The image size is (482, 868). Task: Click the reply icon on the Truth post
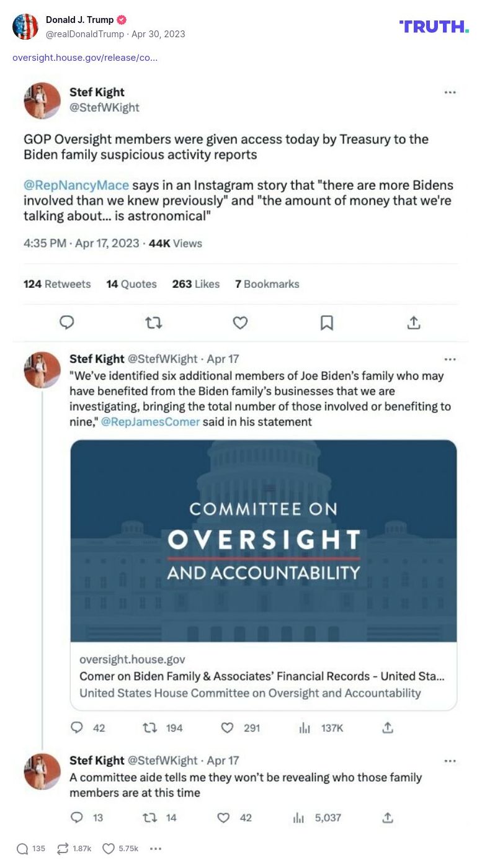pyautogui.click(x=22, y=848)
